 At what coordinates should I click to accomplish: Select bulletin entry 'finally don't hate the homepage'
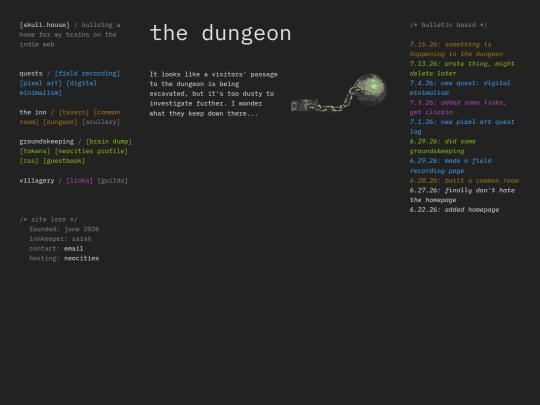tap(462, 195)
